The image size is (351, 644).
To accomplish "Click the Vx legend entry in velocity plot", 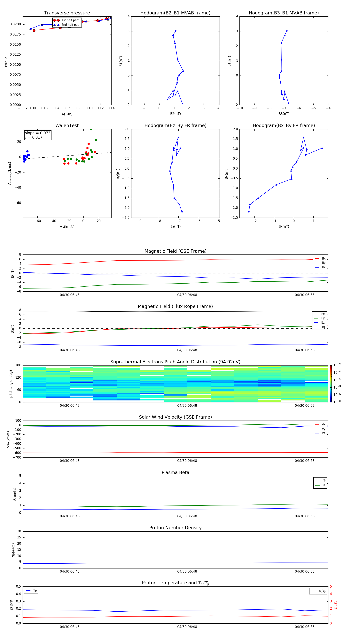I will tap(320, 424).
